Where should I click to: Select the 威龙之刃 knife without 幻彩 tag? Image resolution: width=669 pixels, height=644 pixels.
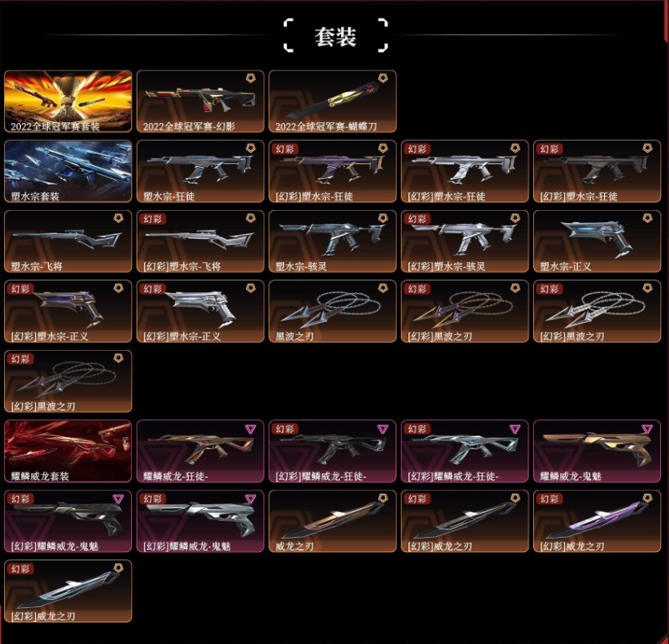pyautogui.click(x=333, y=521)
